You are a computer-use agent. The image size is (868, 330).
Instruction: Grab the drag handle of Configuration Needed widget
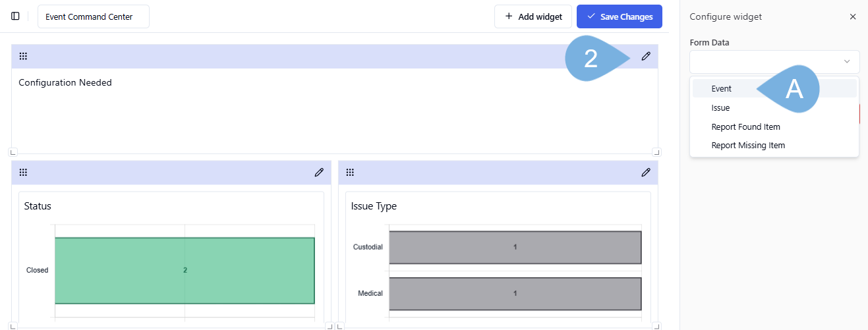click(23, 57)
